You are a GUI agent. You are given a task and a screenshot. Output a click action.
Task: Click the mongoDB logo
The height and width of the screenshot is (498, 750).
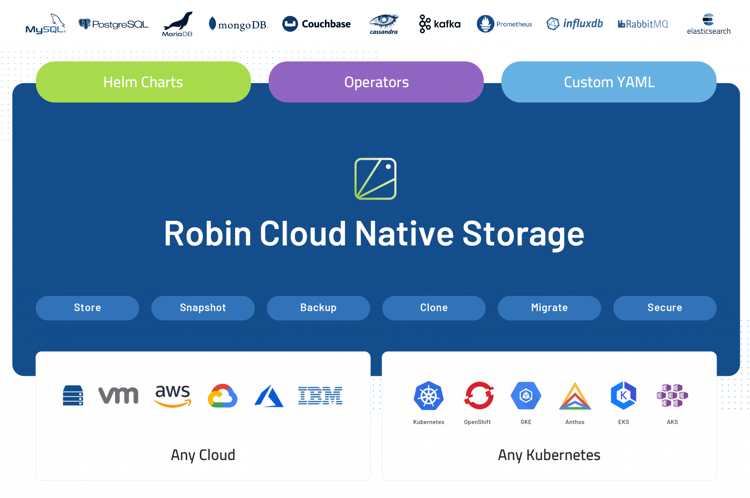click(238, 24)
